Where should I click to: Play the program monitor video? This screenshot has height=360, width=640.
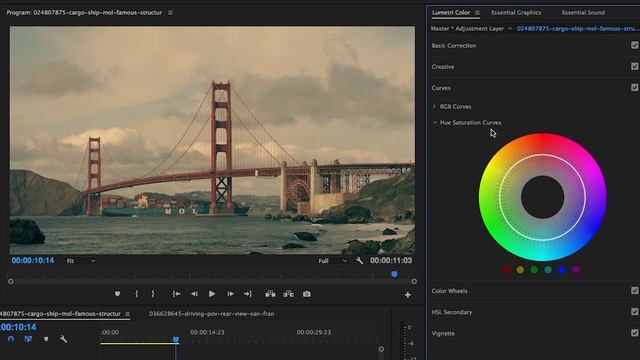212,294
